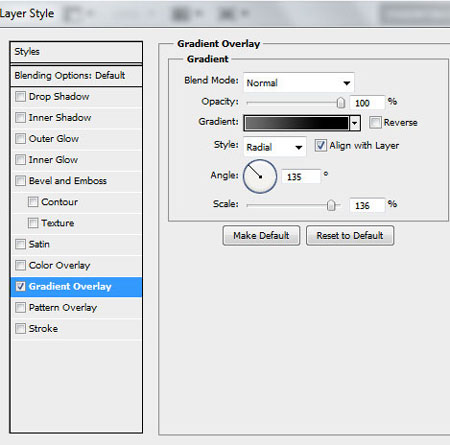Click the Angle value field
Screen dimensions: 450x445
point(301,176)
